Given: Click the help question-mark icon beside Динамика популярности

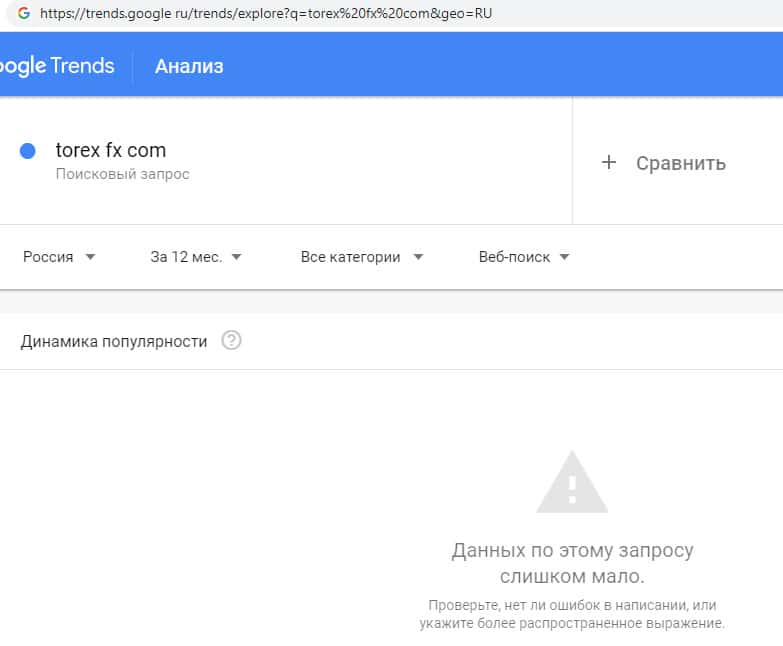Looking at the screenshot, I should [232, 341].
